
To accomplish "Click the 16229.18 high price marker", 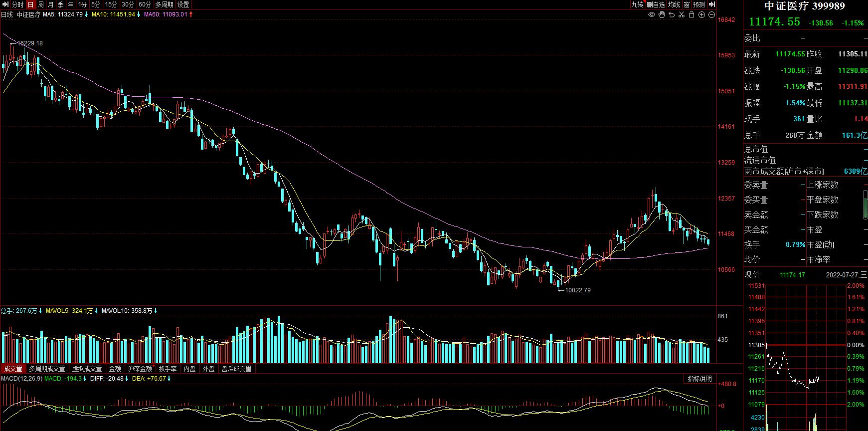I will pyautogui.click(x=30, y=43).
